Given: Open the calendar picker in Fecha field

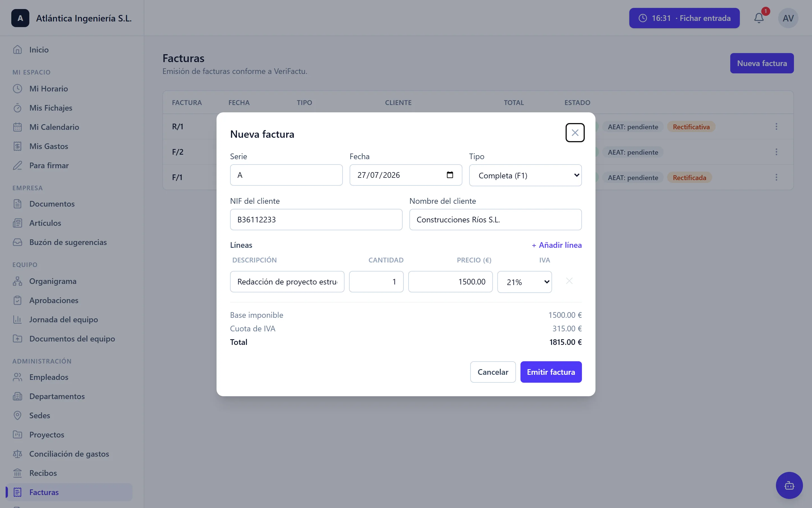Looking at the screenshot, I should [x=450, y=175].
